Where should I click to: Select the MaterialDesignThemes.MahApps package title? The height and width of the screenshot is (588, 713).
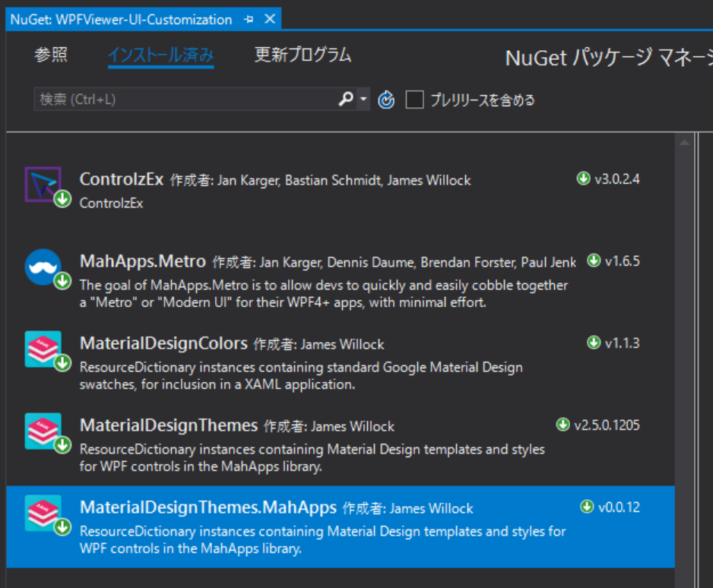point(208,507)
